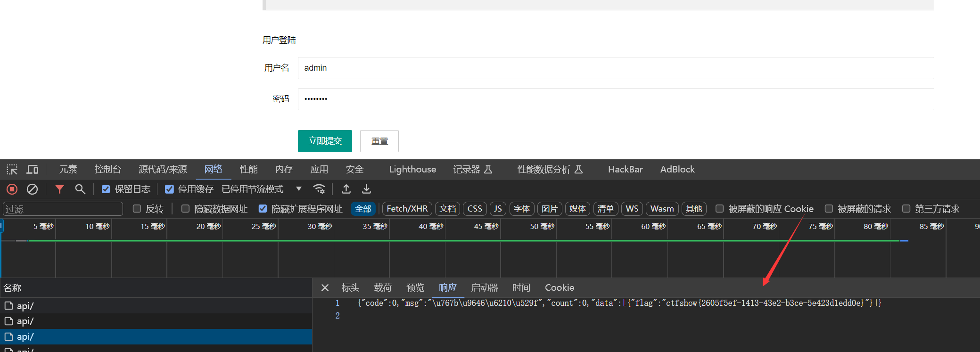Enable the 反转 filter checkbox
Viewport: 980px width, 352px height.
[137, 209]
